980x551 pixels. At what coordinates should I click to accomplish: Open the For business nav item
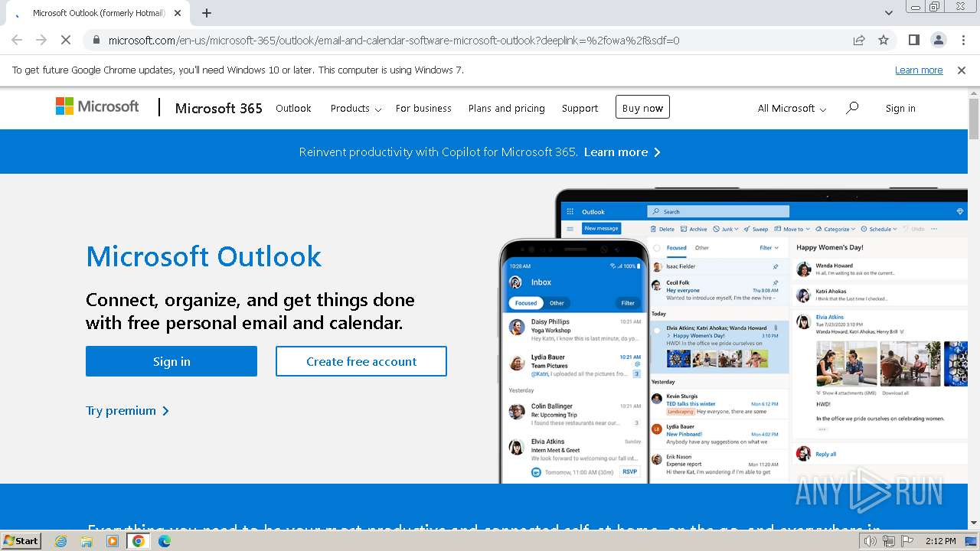click(x=423, y=109)
